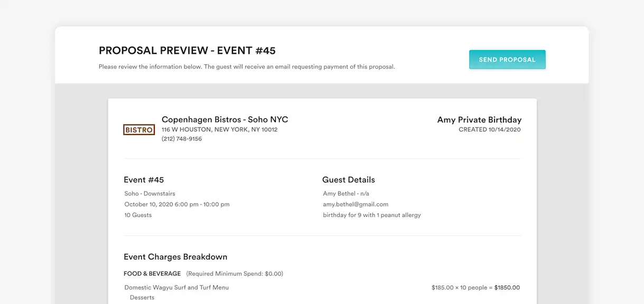Click the Send Proposal button
Image resolution: width=644 pixels, height=304 pixels.
tap(507, 60)
